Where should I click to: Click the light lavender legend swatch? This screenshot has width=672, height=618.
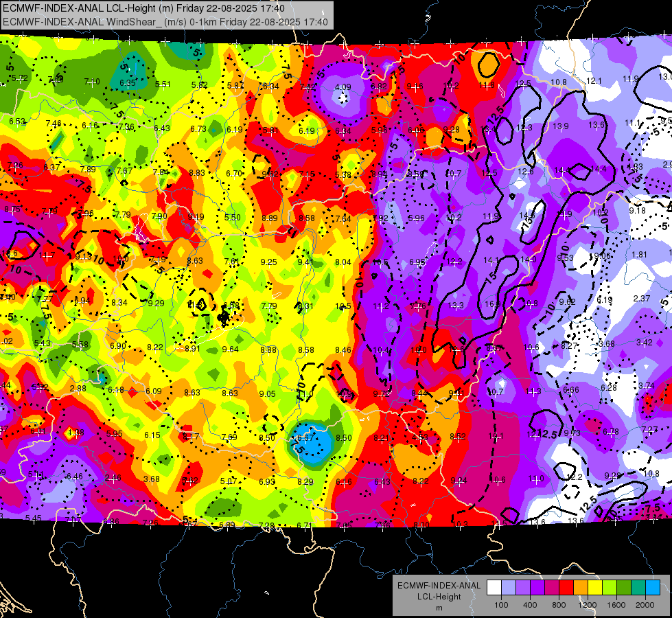tap(509, 588)
